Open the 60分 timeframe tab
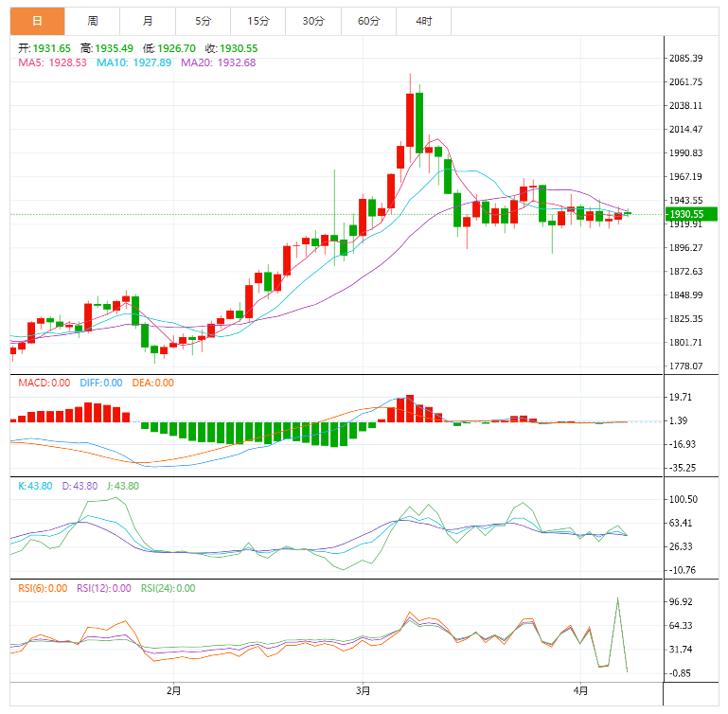 point(368,22)
